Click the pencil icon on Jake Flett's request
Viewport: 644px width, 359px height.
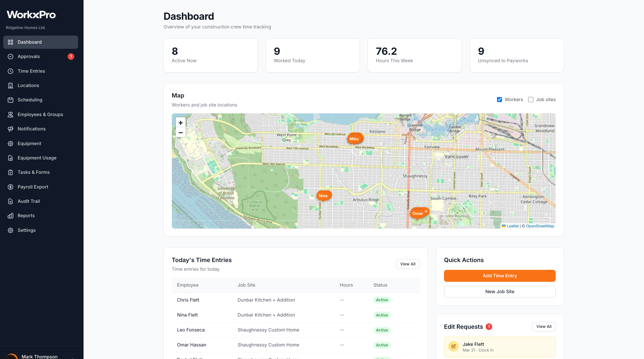pos(453,346)
